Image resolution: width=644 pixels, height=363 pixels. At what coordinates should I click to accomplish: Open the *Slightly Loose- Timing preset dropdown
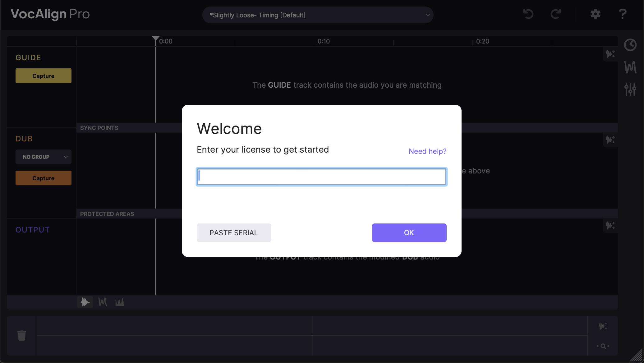[318, 15]
